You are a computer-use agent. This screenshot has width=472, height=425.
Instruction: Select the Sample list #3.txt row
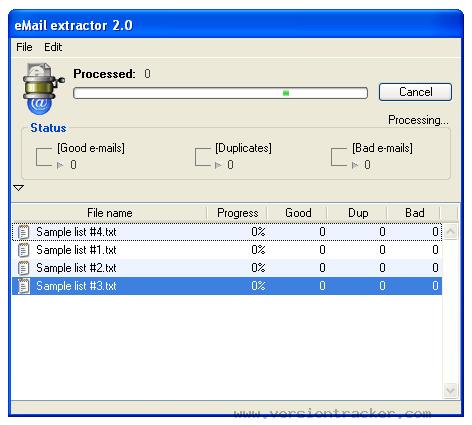[227, 286]
